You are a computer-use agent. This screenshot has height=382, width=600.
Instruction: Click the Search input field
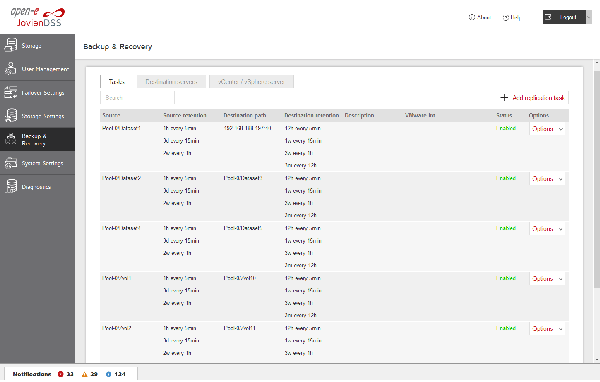(x=137, y=98)
